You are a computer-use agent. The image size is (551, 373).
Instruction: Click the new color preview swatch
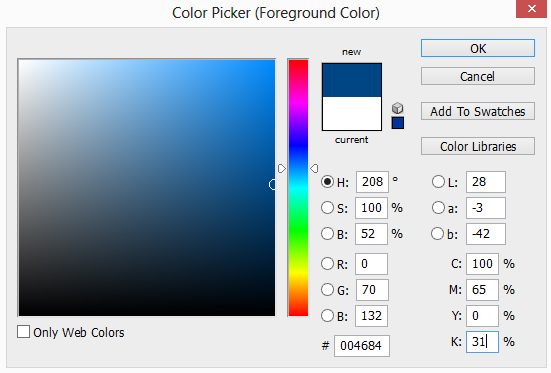352,80
